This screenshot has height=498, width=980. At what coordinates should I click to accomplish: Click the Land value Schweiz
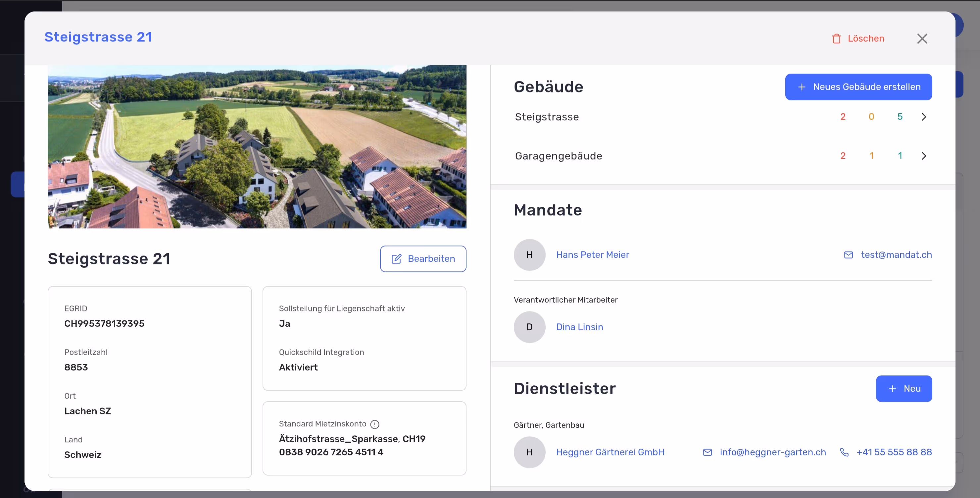(x=82, y=455)
